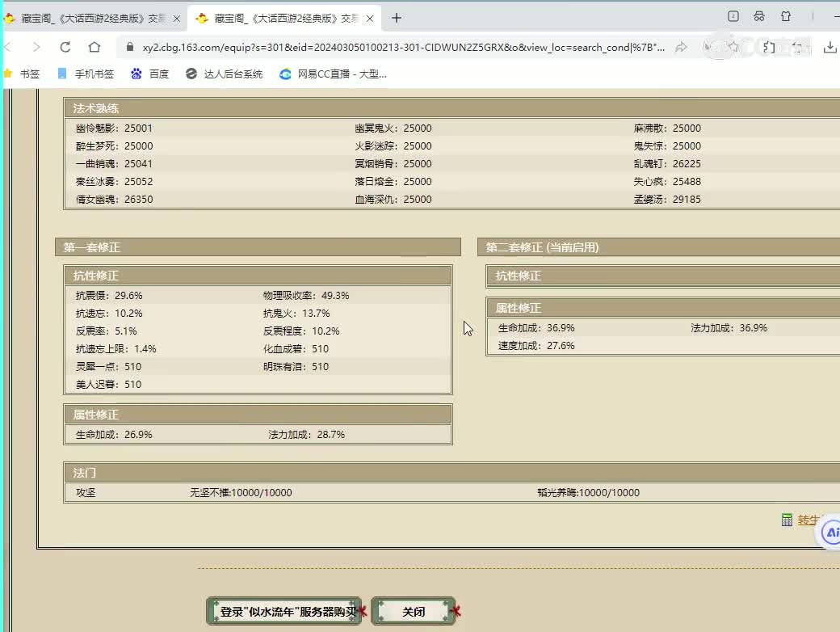The height and width of the screenshot is (632, 840).
Task: Click the 关闭 button
Action: 414,612
